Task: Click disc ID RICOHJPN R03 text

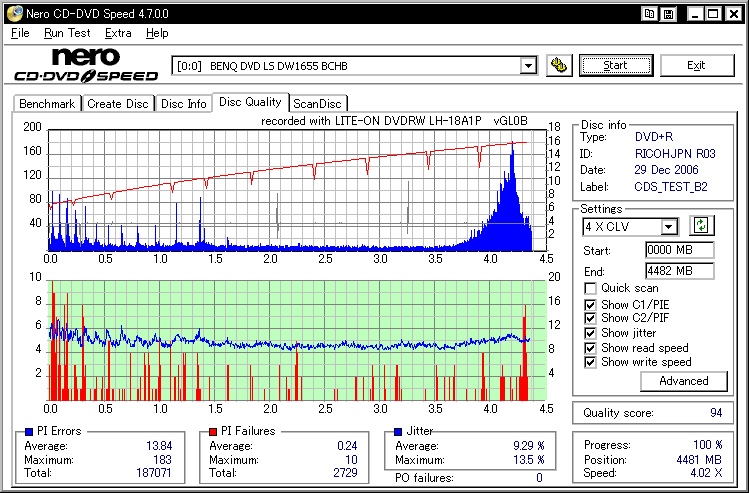Action: [675, 154]
